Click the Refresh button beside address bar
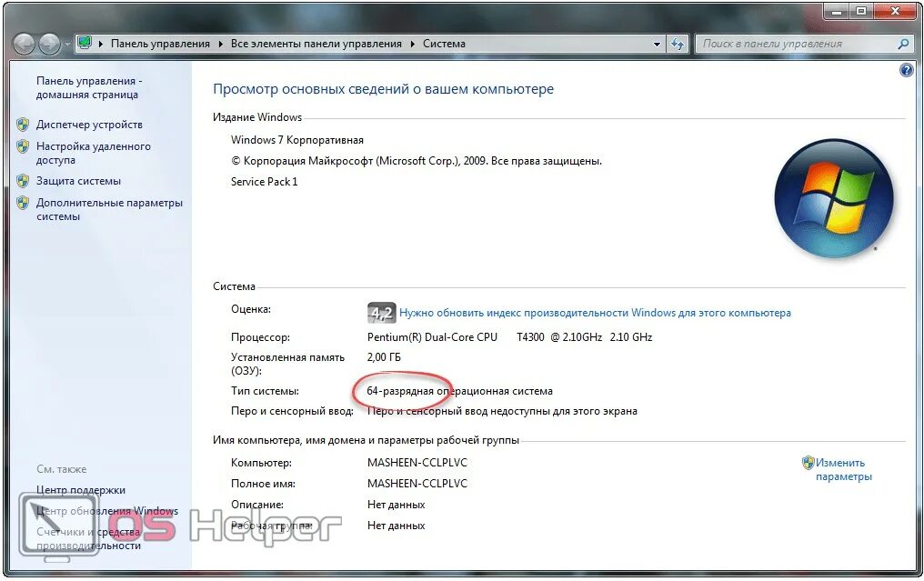The height and width of the screenshot is (581, 924). 678,45
